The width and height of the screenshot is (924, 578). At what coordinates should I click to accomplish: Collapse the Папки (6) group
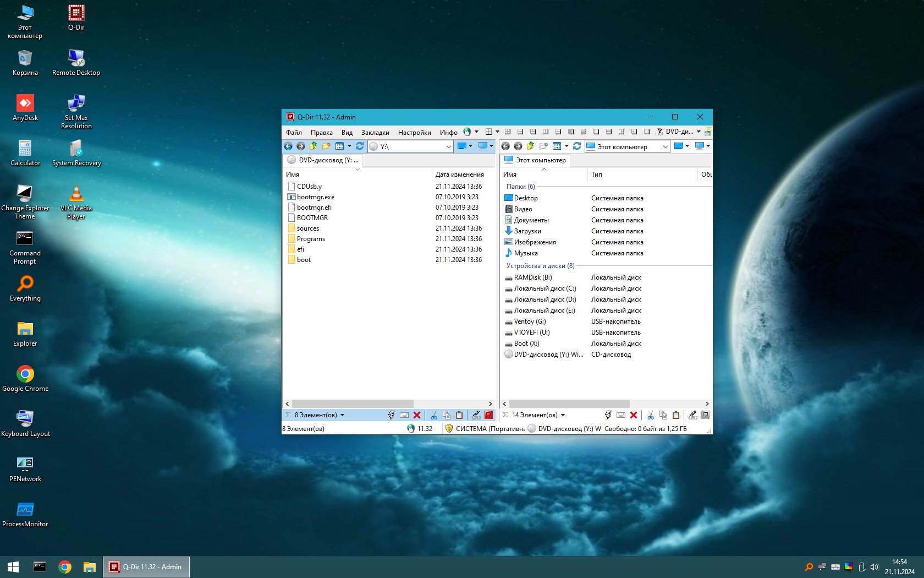pyautogui.click(x=520, y=187)
